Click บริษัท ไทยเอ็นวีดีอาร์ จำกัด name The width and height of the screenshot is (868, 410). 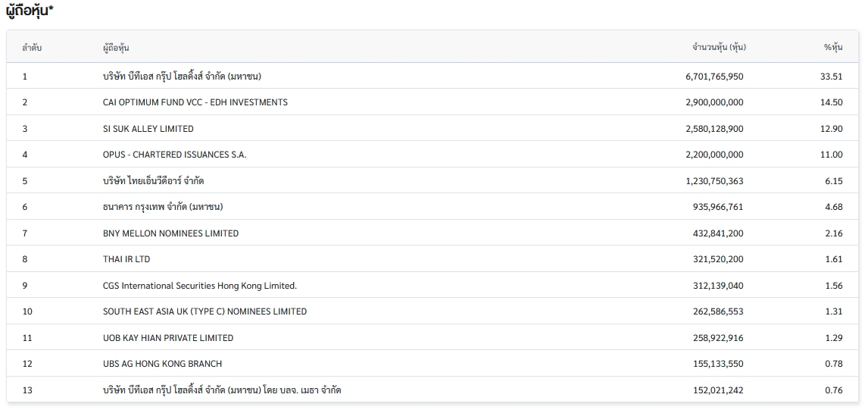[x=153, y=181]
